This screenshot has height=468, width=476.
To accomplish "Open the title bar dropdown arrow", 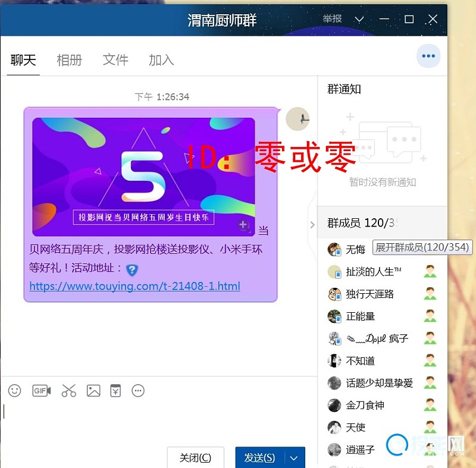I will [x=359, y=20].
